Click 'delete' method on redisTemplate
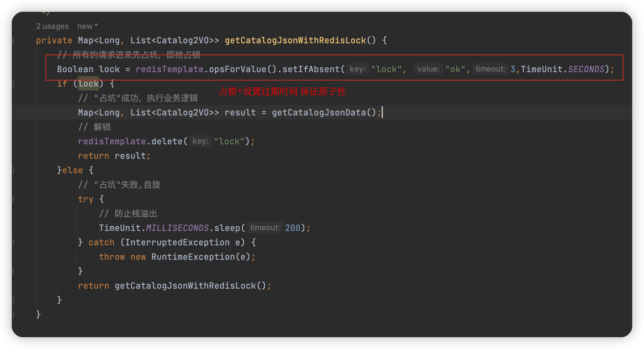644x349 pixels. (167, 141)
